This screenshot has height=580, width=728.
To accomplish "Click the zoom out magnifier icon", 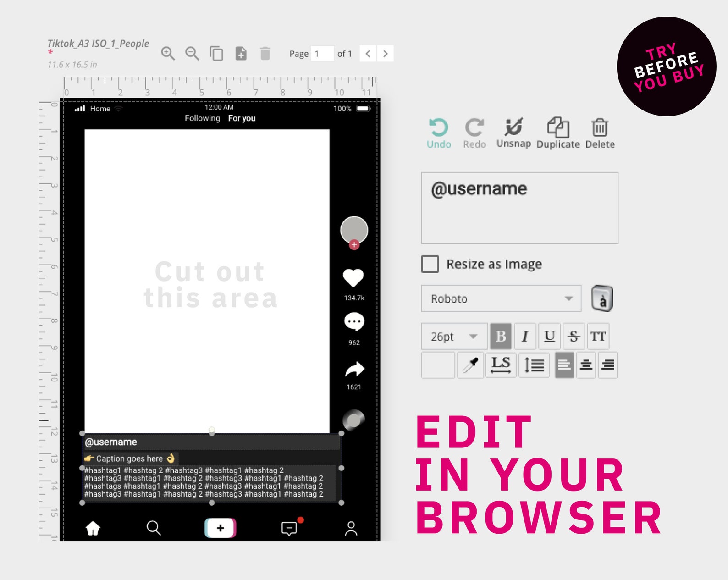I will (192, 54).
